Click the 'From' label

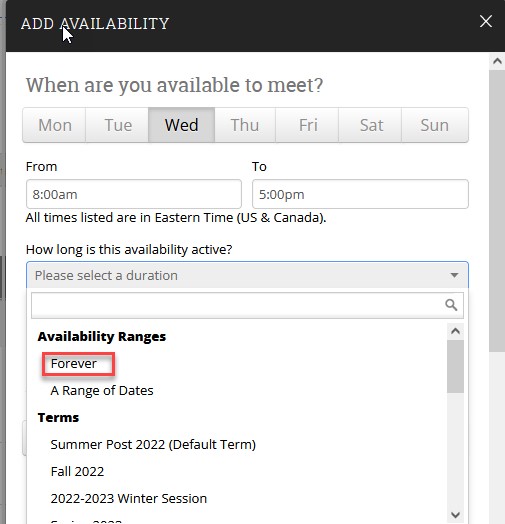pyautogui.click(x=41, y=166)
